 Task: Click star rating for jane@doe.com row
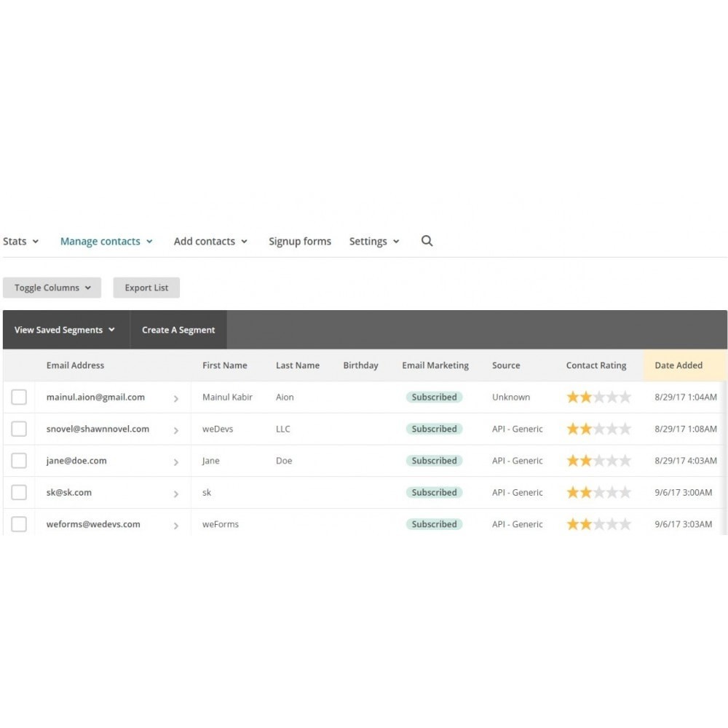pos(598,461)
